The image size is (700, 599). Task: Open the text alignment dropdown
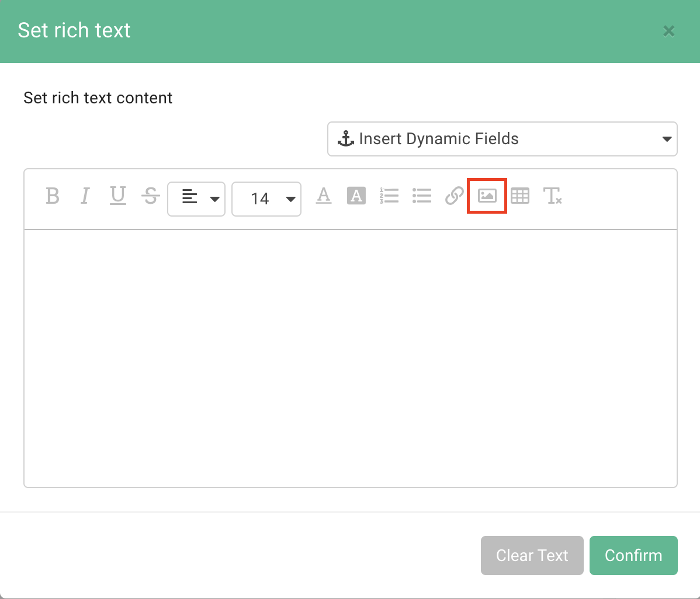click(196, 198)
